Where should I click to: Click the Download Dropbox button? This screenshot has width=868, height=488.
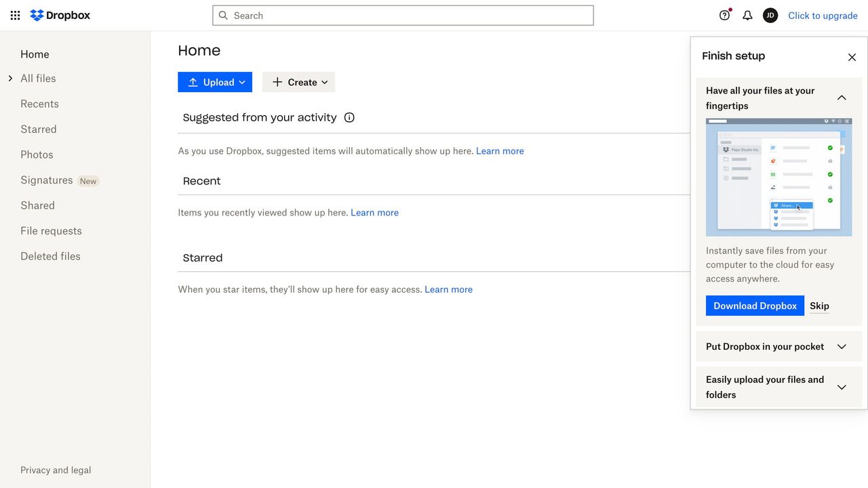point(755,306)
